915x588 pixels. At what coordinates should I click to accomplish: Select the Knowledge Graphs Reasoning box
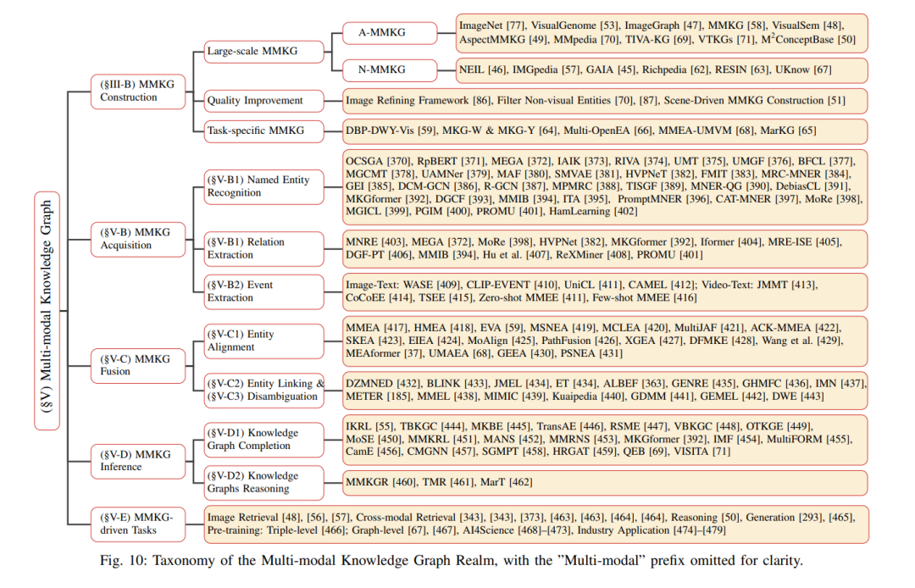point(263,482)
